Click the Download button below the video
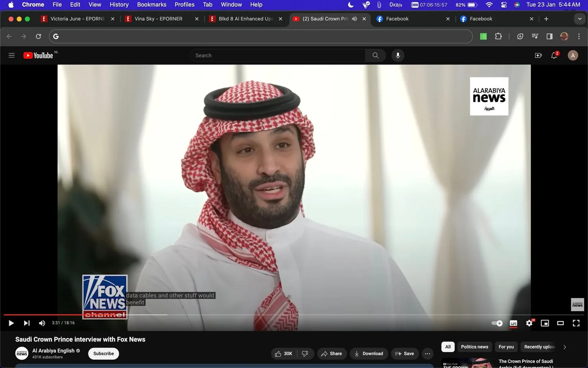The height and width of the screenshot is (368, 588). click(x=368, y=353)
